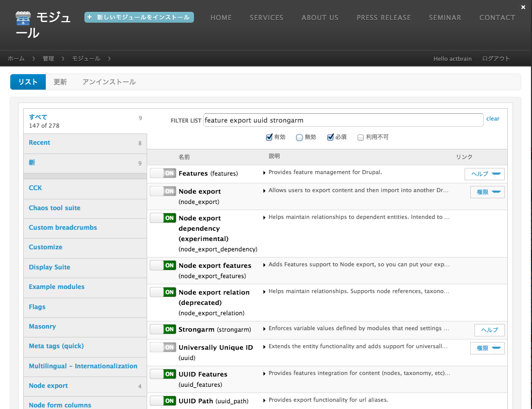Toggle the Strongarm module switch
Screen dimensions: 532x409
point(163,329)
